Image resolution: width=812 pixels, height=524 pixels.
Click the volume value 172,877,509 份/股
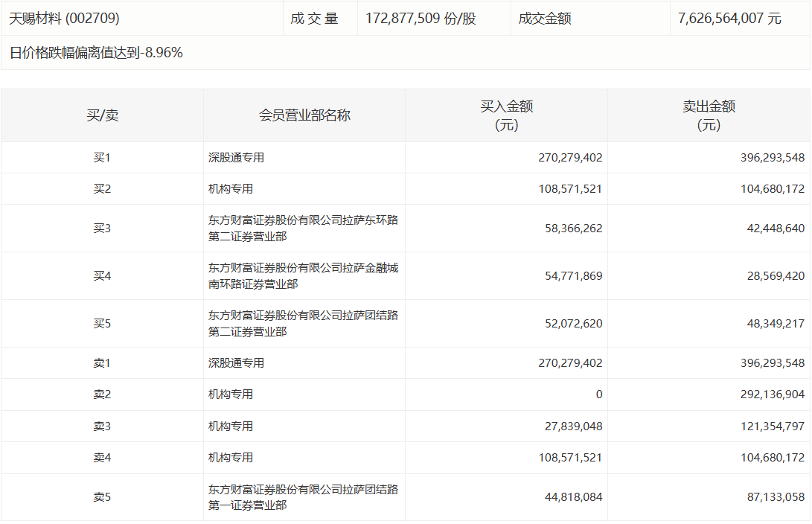click(x=420, y=19)
